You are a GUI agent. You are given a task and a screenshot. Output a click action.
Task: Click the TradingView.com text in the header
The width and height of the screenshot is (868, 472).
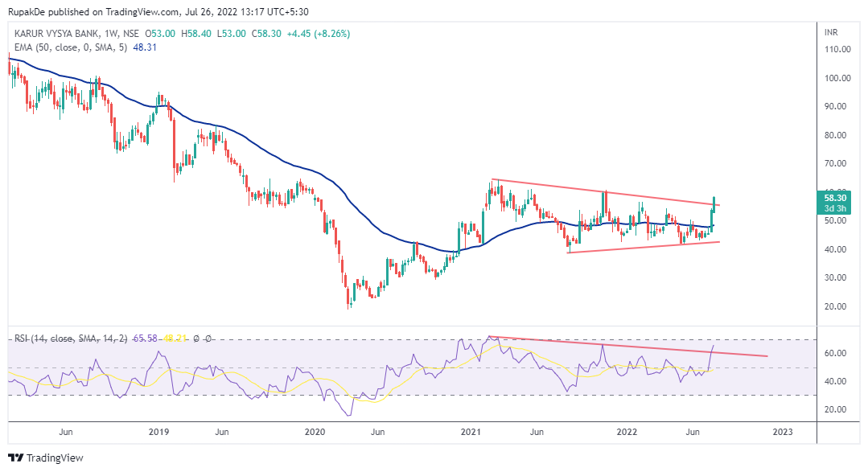click(x=145, y=12)
